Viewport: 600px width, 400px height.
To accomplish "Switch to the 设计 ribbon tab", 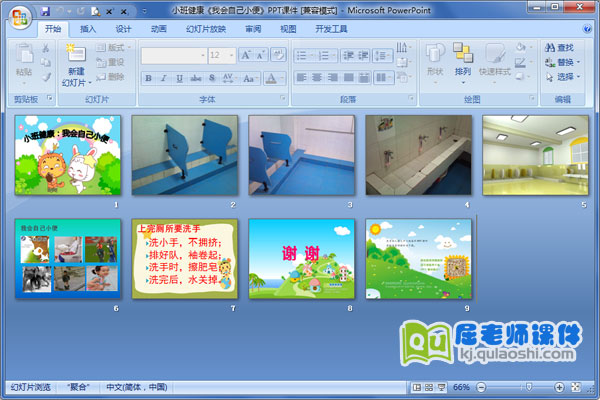I will 123,29.
